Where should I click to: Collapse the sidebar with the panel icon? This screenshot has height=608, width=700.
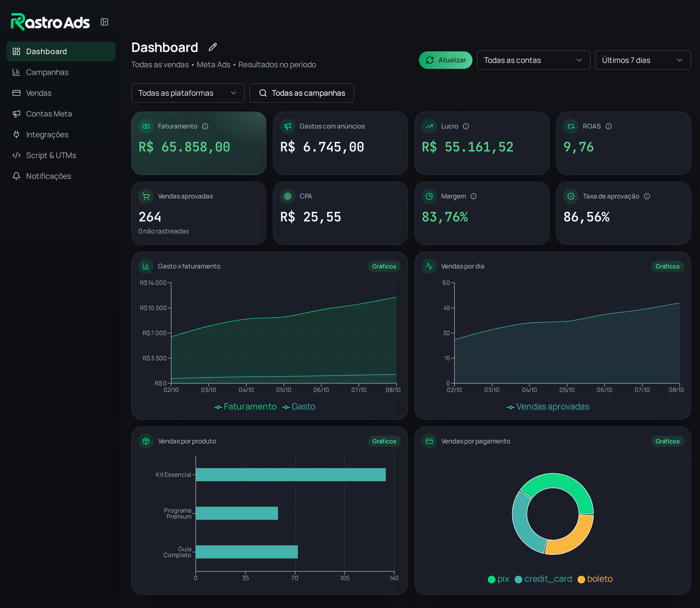point(104,22)
